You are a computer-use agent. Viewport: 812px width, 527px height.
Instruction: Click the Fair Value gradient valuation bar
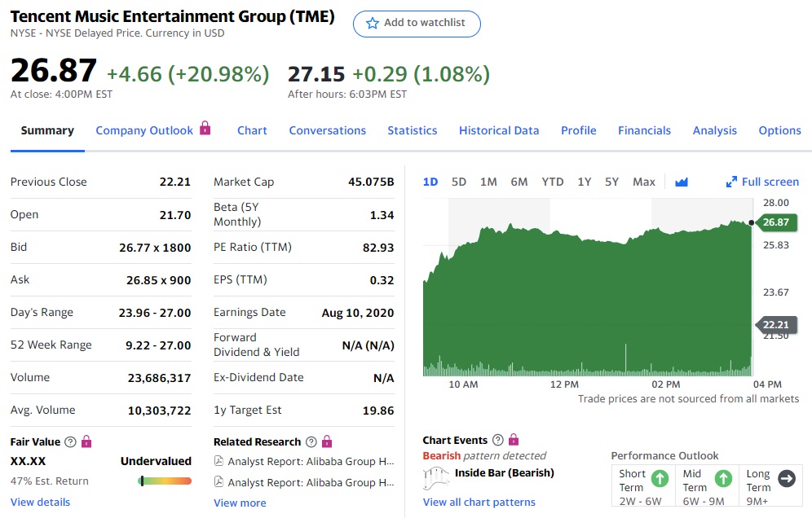[165, 481]
